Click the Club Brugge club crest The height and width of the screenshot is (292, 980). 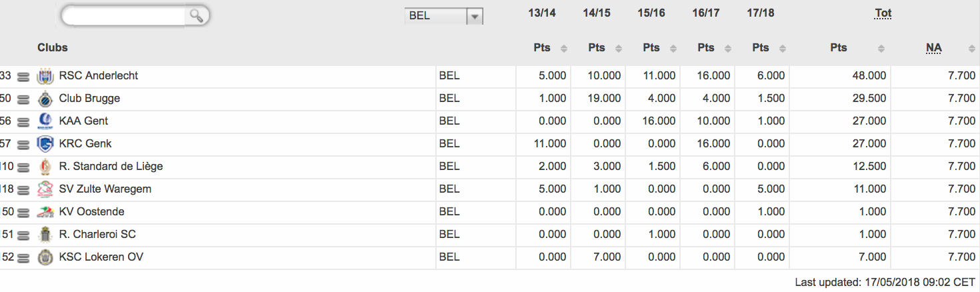[45, 99]
